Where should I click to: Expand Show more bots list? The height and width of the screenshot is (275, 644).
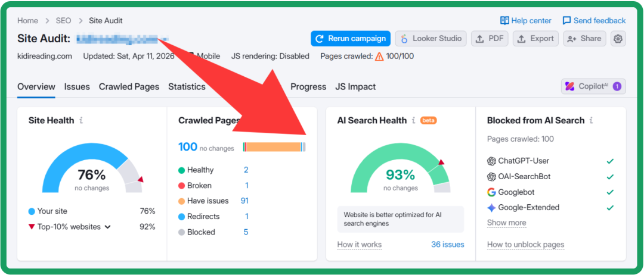pyautogui.click(x=506, y=223)
